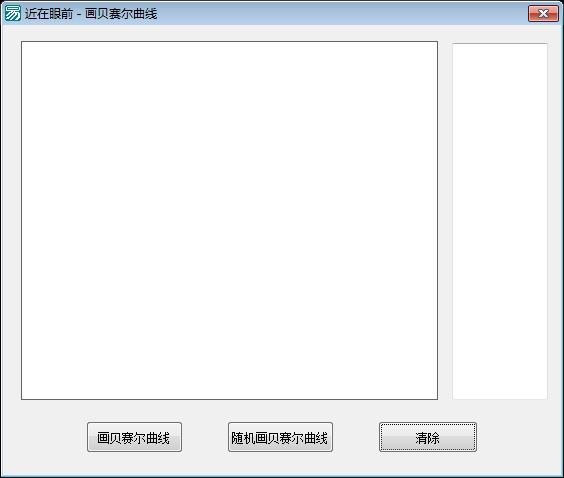Tap the first button labeled 画贝赛尔曲线
564x478 pixels.
tap(134, 437)
